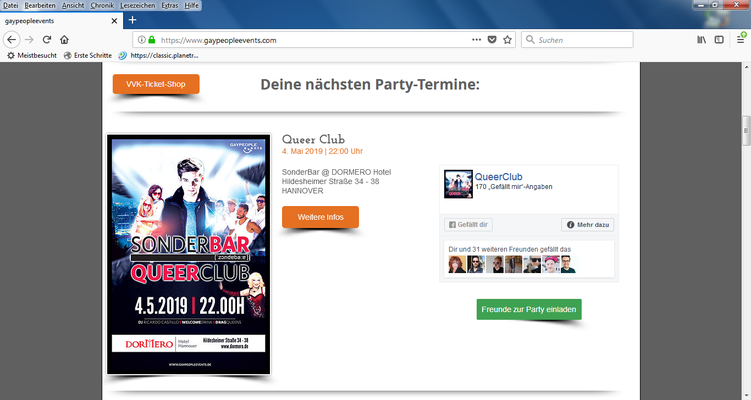Screen dimensions: 751x400
Task: Select the gaypeopleevents tab
Action: pyautogui.click(x=61, y=21)
